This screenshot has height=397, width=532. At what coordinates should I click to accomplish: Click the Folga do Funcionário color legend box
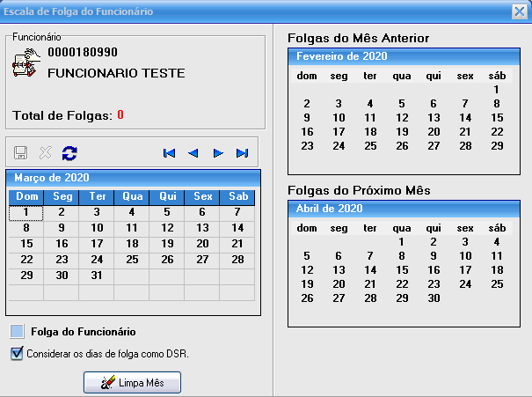pos(18,332)
